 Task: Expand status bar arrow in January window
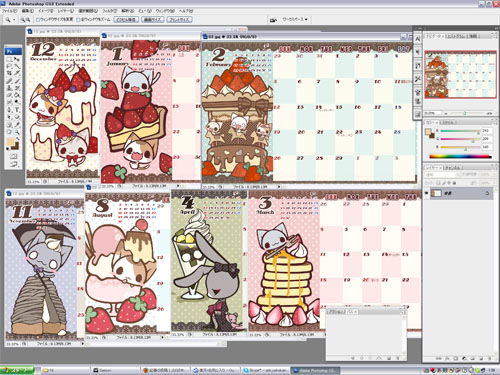click(178, 186)
